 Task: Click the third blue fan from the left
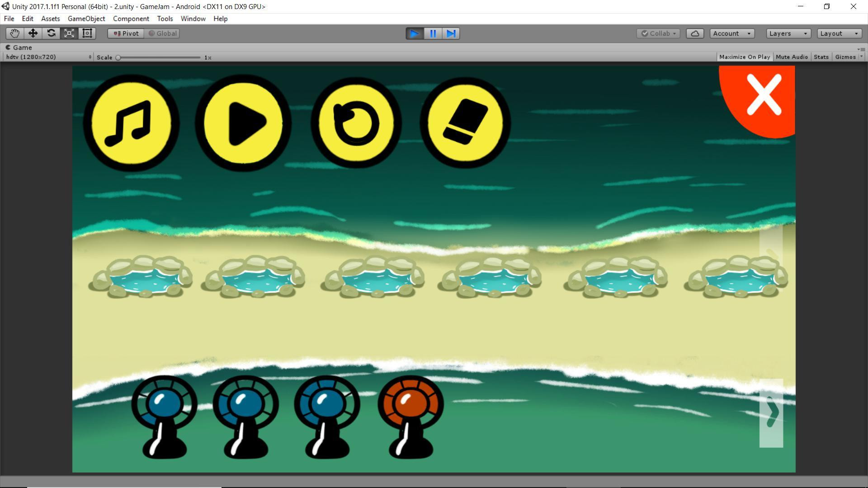click(327, 417)
